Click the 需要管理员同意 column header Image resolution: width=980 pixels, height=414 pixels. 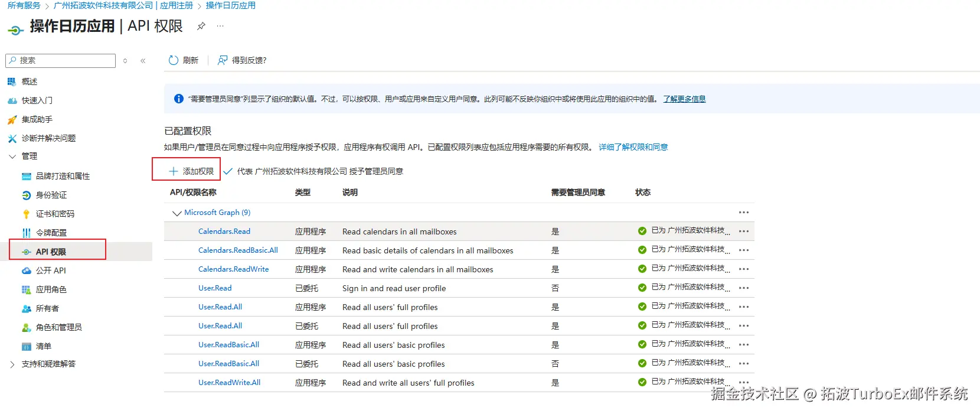tap(578, 193)
